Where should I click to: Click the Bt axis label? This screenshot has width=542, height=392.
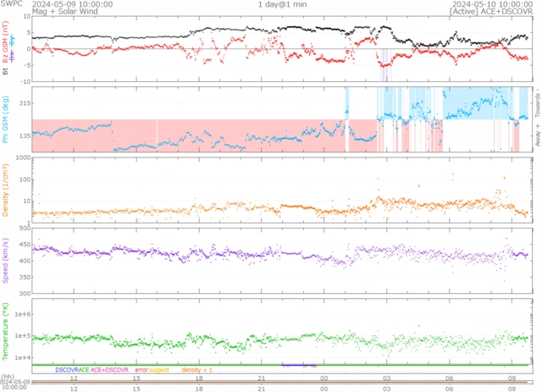pos(7,72)
